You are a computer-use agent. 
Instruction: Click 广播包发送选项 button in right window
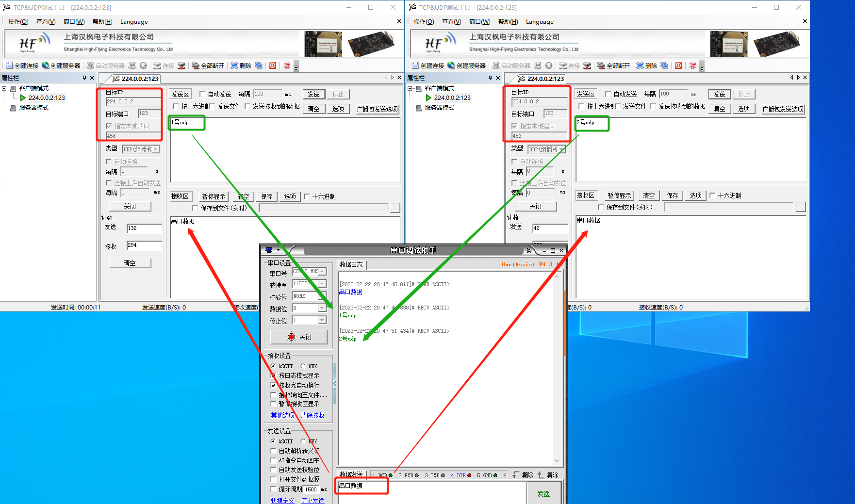point(783,109)
